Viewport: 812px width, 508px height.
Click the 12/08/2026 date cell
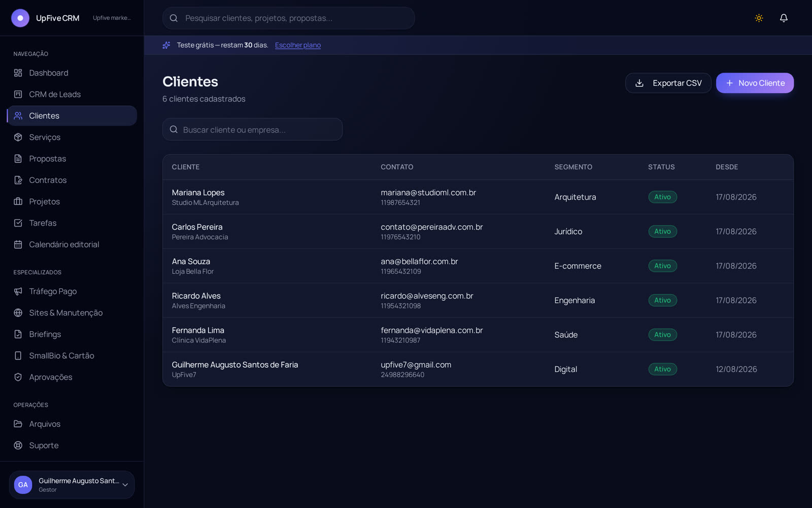pos(736,369)
